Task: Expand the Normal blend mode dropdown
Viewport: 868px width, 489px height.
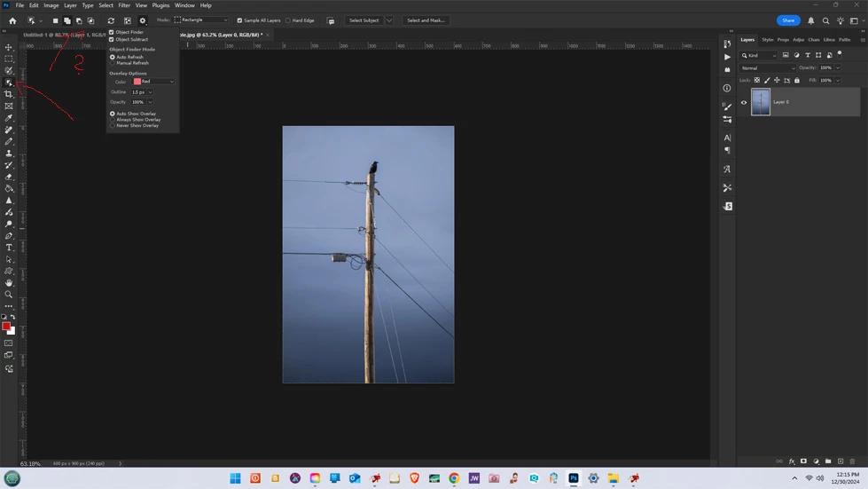Action: tap(768, 67)
